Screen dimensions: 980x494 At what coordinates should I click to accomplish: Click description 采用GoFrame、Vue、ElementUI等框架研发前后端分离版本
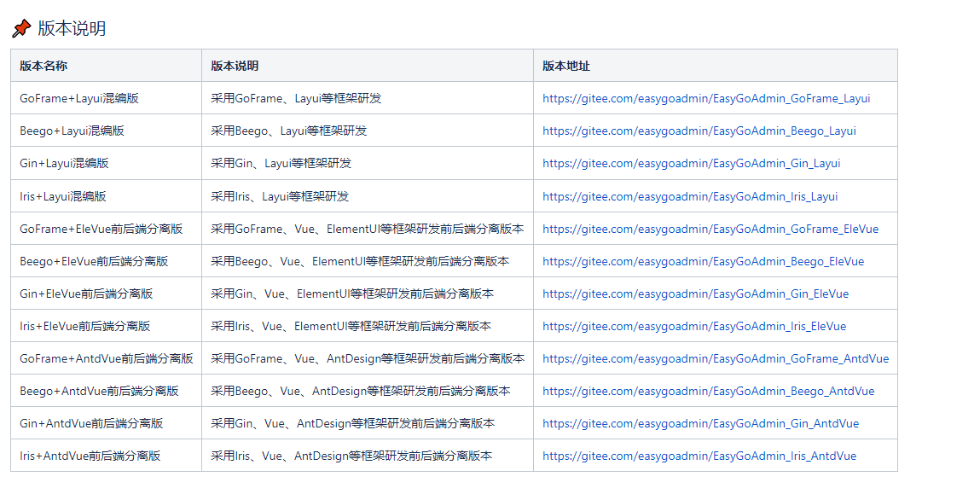tap(368, 229)
